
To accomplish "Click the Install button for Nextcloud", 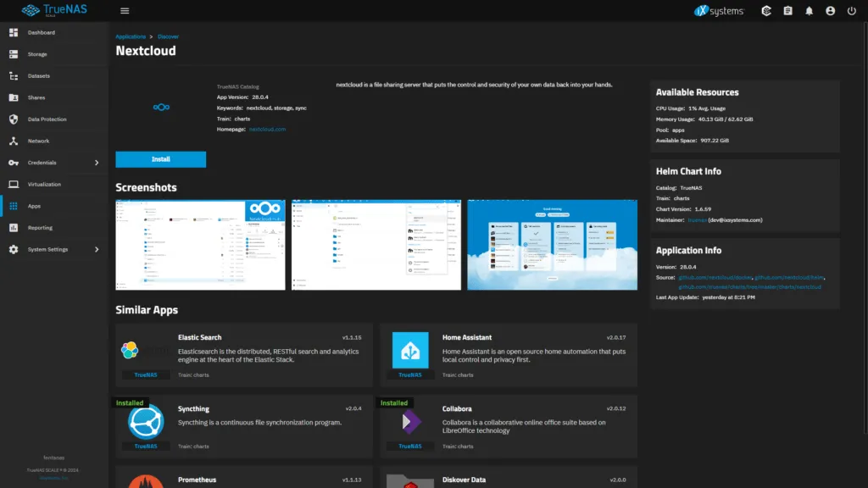I will [x=161, y=159].
